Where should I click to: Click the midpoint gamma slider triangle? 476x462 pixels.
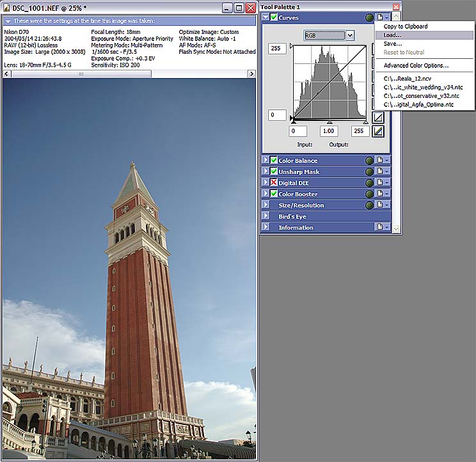tap(329, 122)
